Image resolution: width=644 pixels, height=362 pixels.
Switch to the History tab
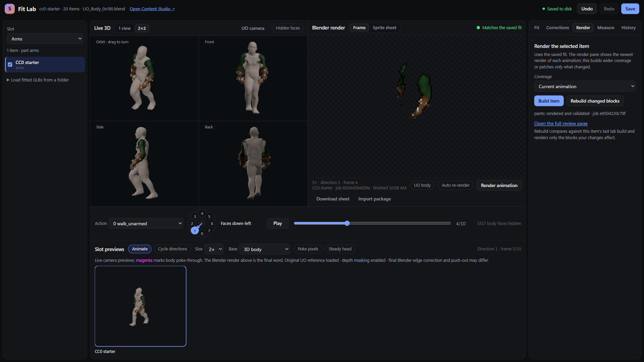click(628, 28)
